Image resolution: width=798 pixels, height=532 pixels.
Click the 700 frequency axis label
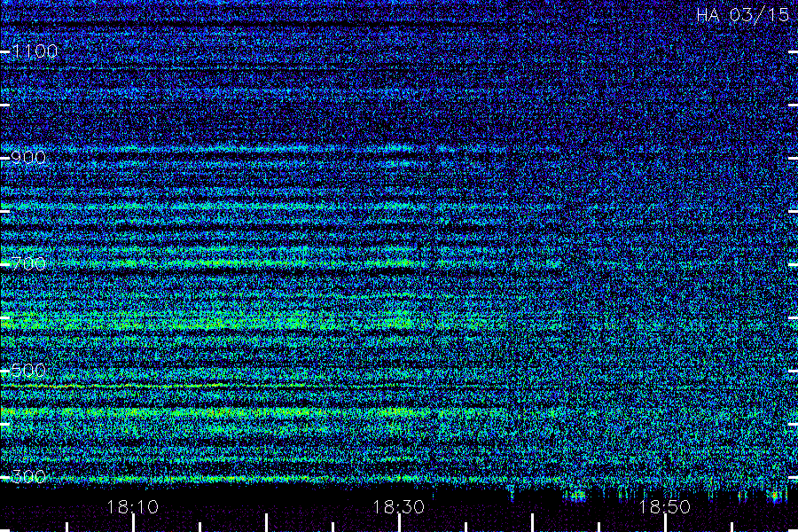(28, 263)
